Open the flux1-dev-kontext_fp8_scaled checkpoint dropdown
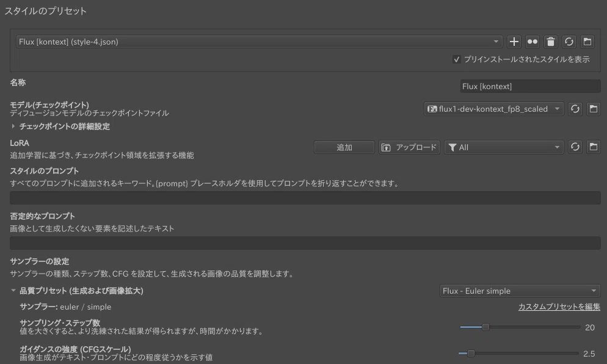The image size is (607, 364). coord(493,109)
